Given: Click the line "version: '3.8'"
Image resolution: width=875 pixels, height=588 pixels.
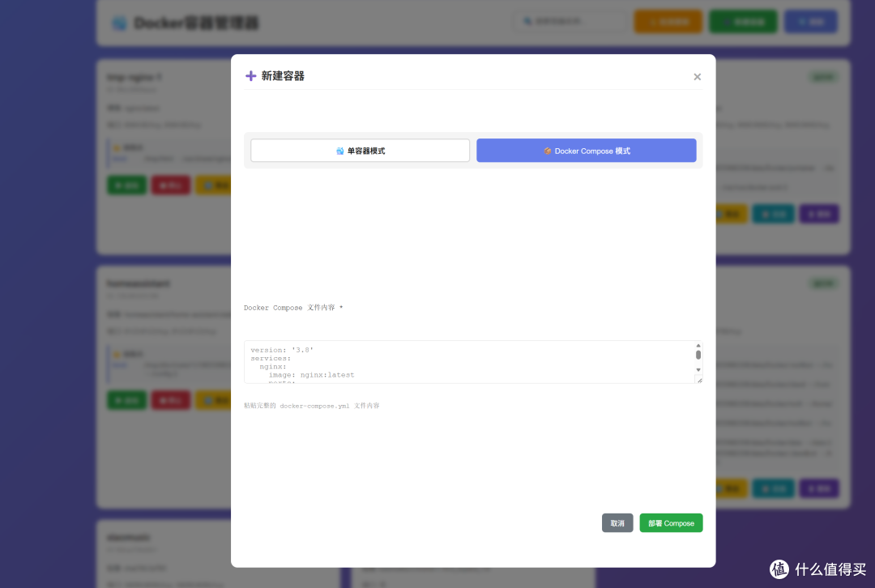Looking at the screenshot, I should 282,350.
